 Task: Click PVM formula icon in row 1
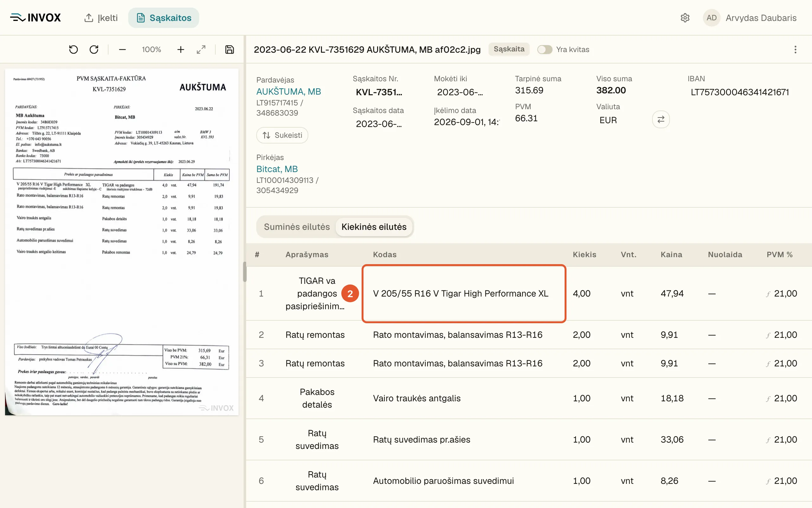pos(768,294)
